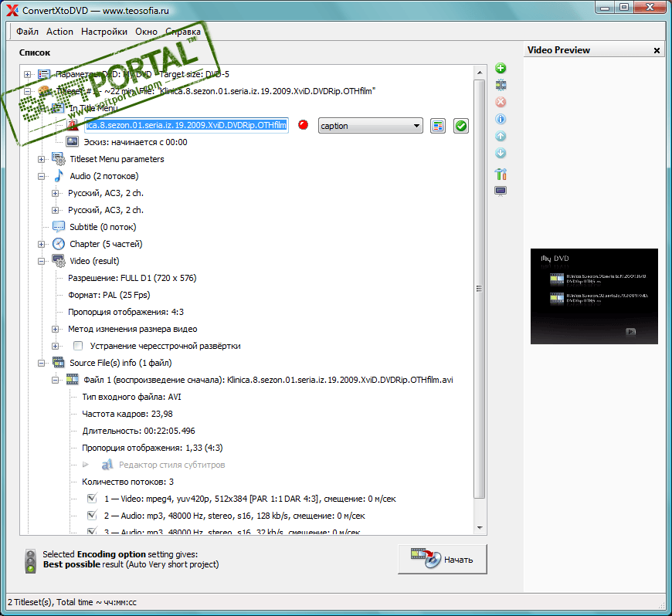Click the red record dot beside the title field
672x616 pixels.
coord(303,124)
